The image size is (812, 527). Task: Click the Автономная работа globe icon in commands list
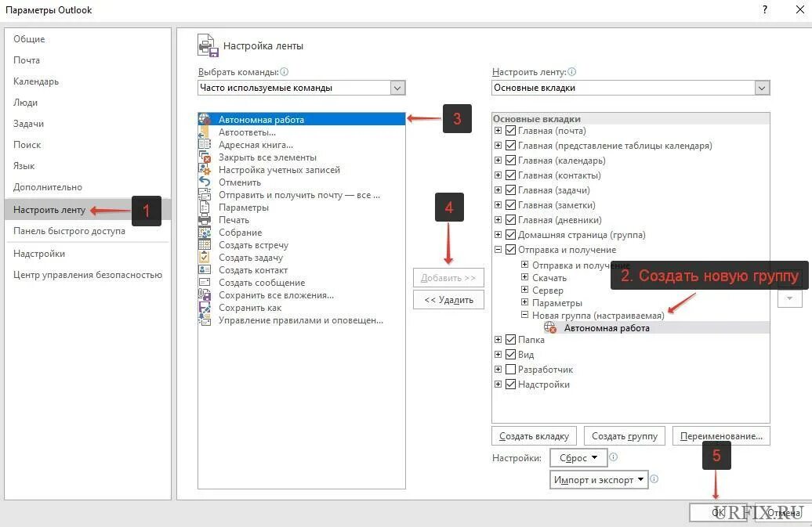[204, 120]
